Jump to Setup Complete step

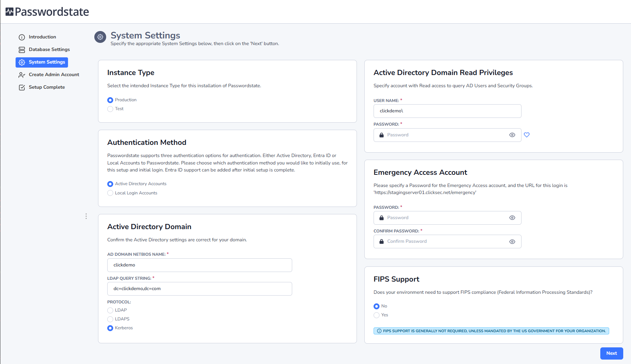click(47, 87)
